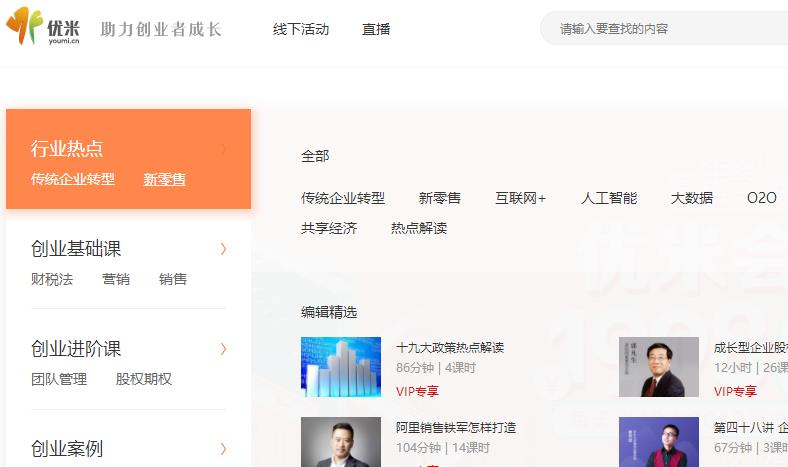Screen dimensions: 788x467
Task: Click VIP专享 under 十九大政策热点解读
Action: coord(417,391)
